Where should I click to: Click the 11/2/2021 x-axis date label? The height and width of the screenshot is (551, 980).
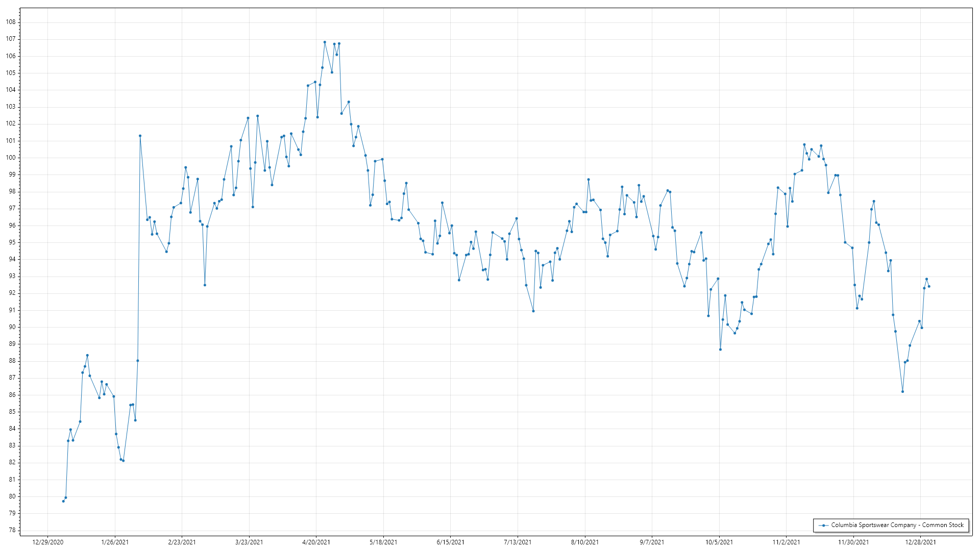click(786, 542)
